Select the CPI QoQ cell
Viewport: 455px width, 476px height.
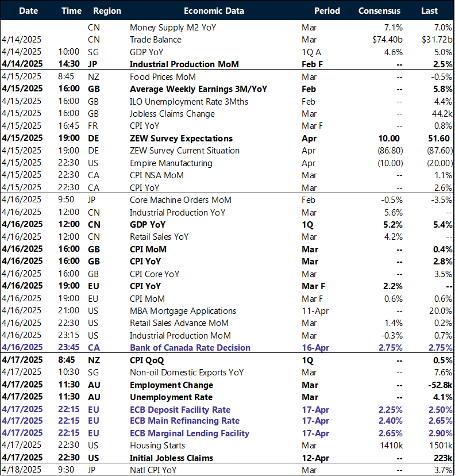(147, 360)
